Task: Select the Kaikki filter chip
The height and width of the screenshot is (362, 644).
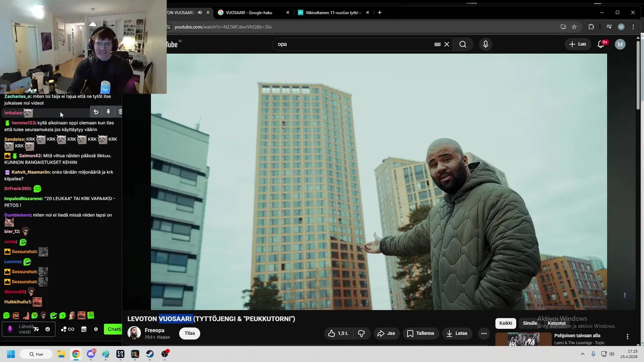Action: [506, 323]
